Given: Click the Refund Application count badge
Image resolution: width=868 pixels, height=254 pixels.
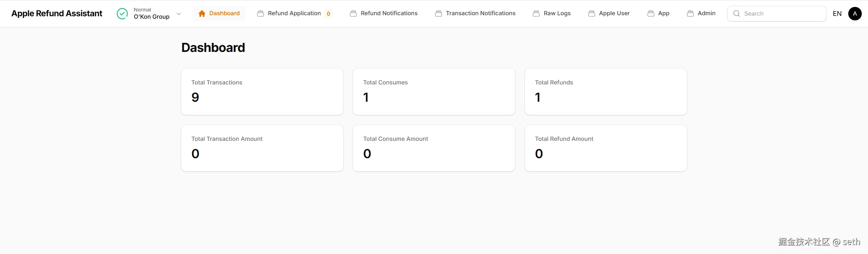Looking at the screenshot, I should [328, 14].
